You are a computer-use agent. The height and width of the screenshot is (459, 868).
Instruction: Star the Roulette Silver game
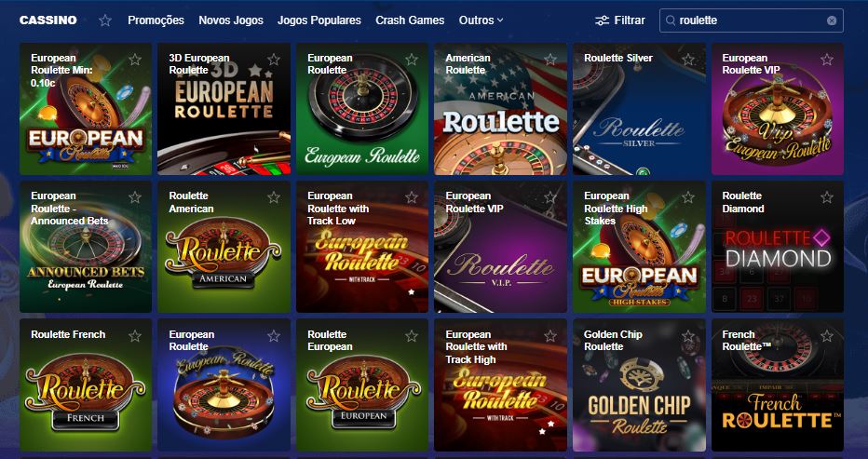tap(688, 60)
